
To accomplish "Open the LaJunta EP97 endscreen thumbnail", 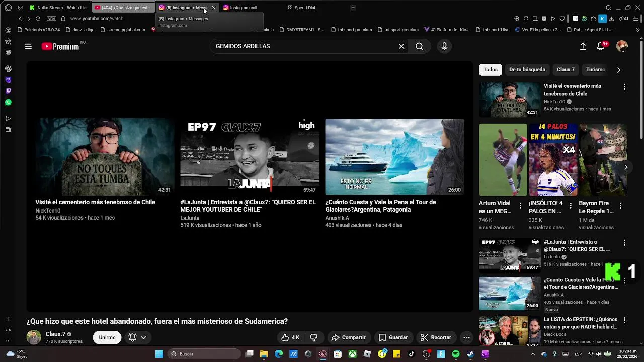I will click(x=250, y=156).
